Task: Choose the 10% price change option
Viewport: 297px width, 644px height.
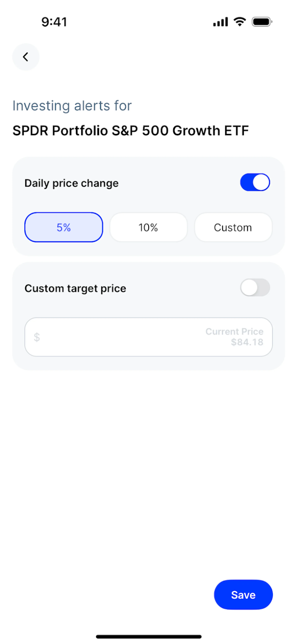Action: click(148, 227)
